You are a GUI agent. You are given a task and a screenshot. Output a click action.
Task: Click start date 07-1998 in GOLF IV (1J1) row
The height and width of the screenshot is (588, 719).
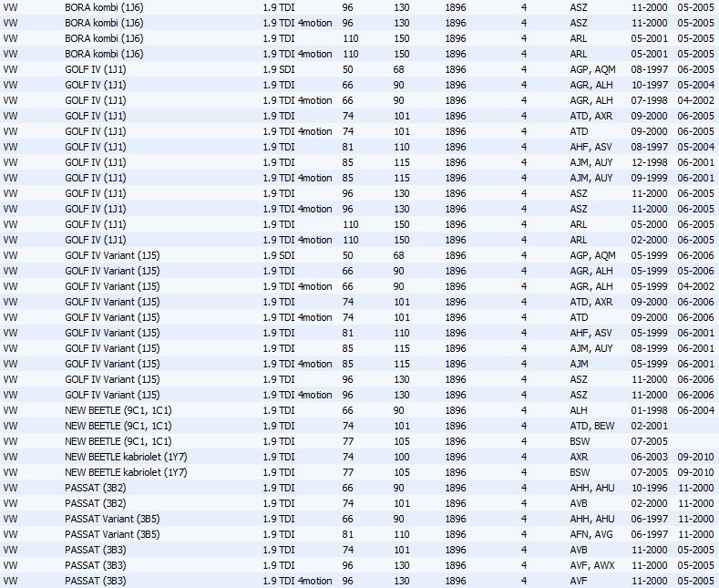pyautogui.click(x=649, y=100)
